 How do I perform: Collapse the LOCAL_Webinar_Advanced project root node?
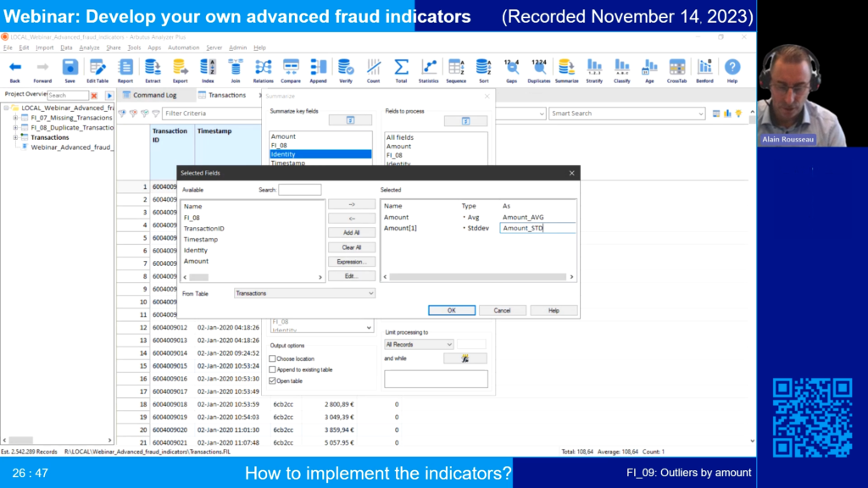click(x=6, y=108)
